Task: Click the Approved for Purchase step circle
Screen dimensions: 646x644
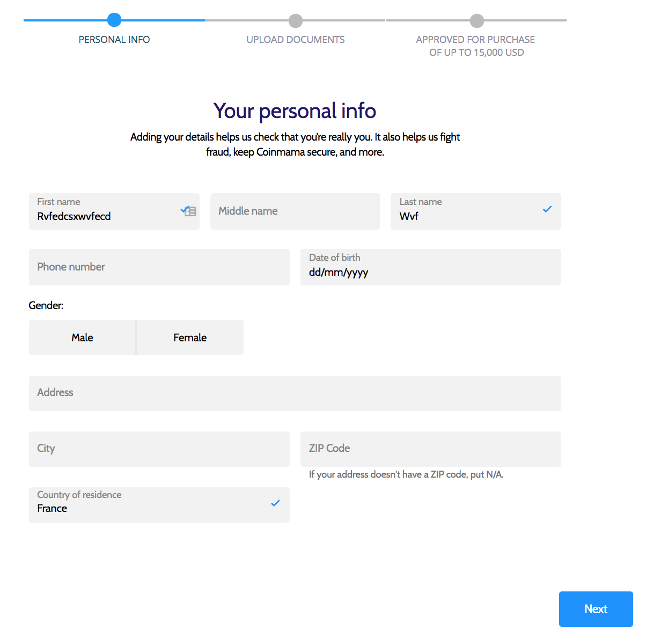Action: [x=476, y=20]
